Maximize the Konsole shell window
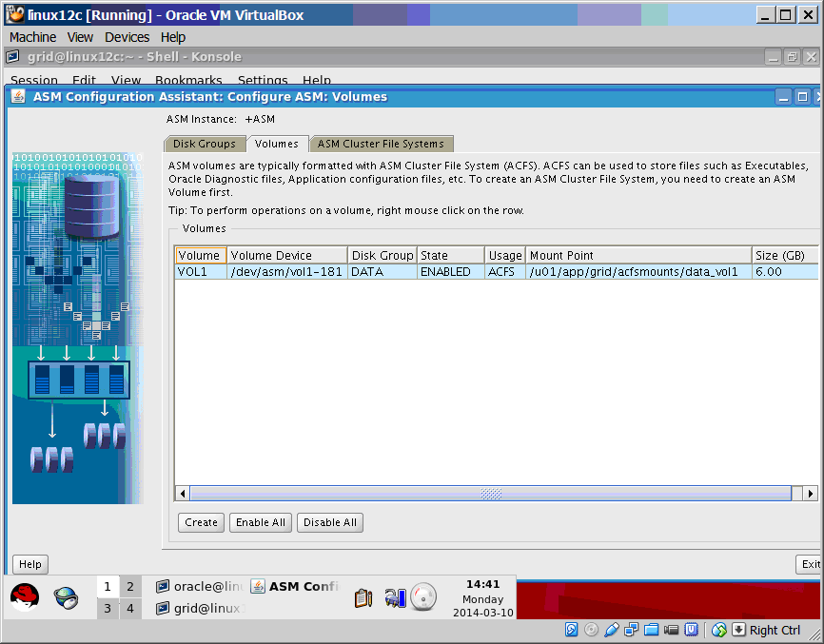 (x=792, y=57)
